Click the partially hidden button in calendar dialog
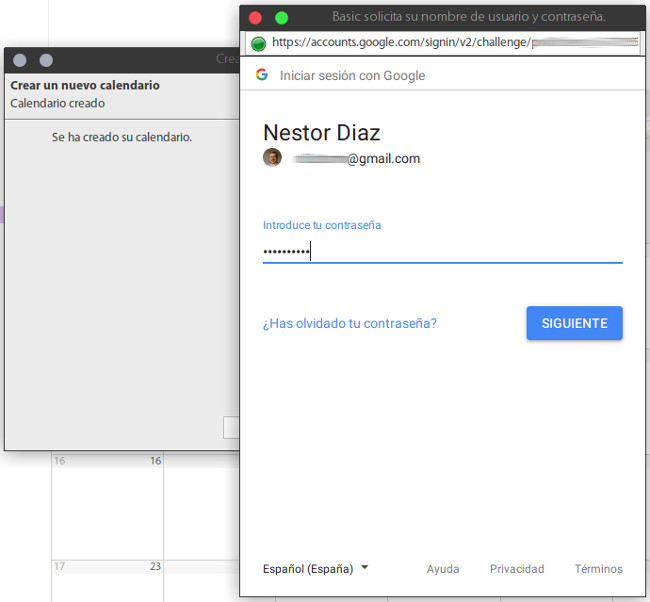 pos(231,427)
